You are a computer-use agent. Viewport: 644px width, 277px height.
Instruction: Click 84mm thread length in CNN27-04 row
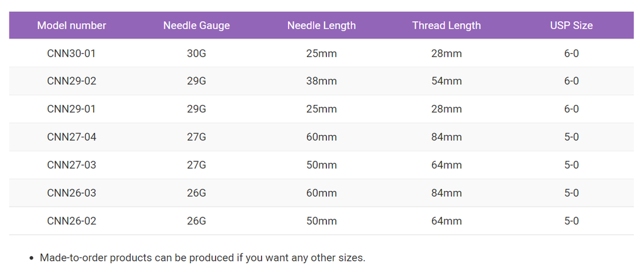447,137
